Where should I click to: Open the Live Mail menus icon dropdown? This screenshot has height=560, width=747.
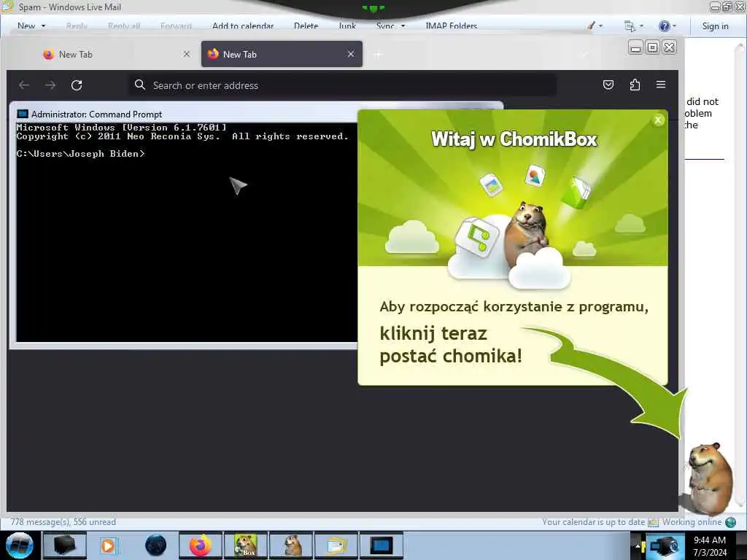pyautogui.click(x=634, y=26)
